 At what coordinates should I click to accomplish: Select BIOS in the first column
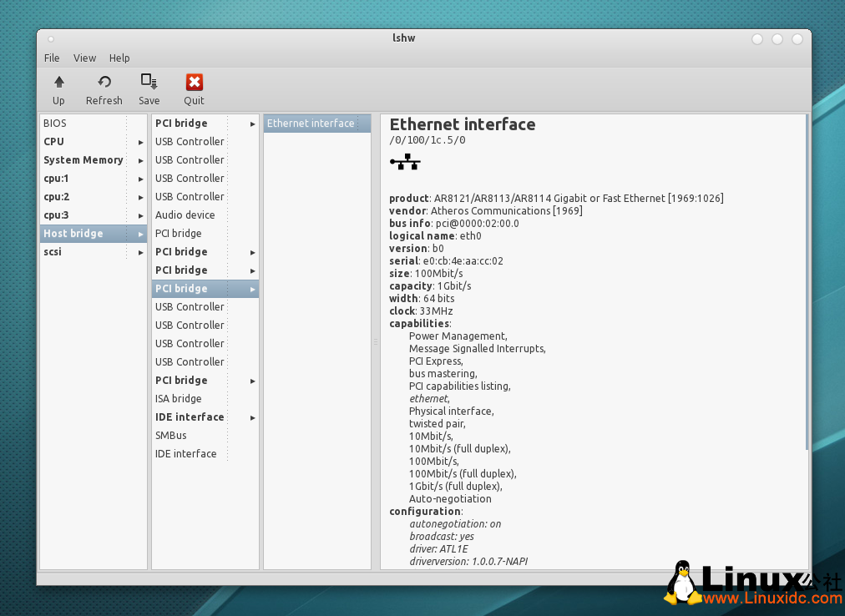[55, 124]
